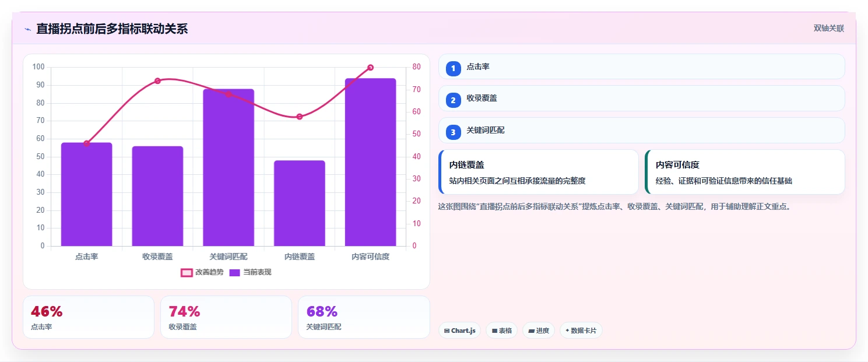Click the left axis value 50

tap(40, 156)
